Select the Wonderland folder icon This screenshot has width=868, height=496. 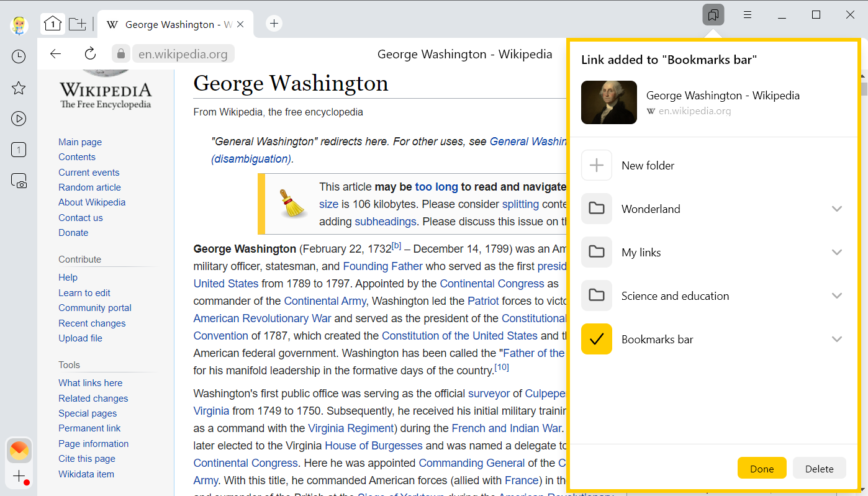pos(597,209)
